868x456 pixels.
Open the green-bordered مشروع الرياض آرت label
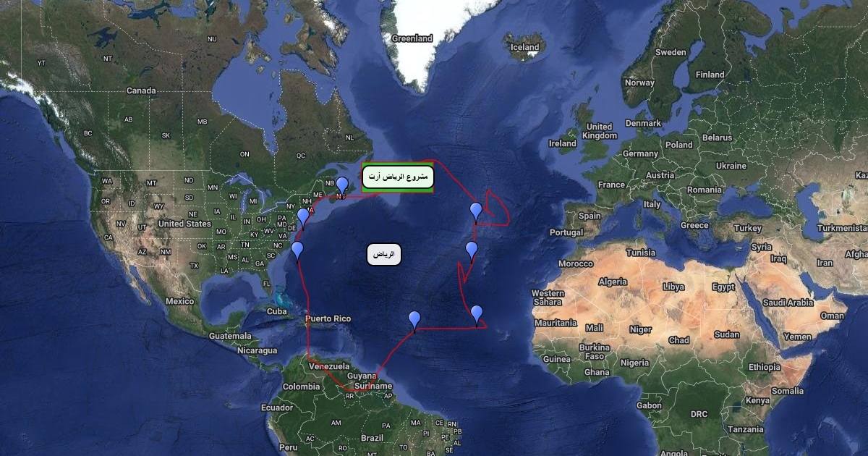click(398, 177)
